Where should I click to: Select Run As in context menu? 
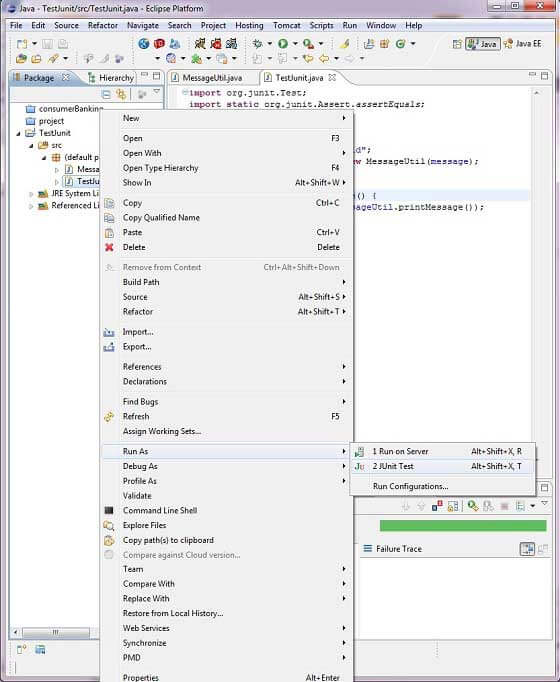(225, 451)
